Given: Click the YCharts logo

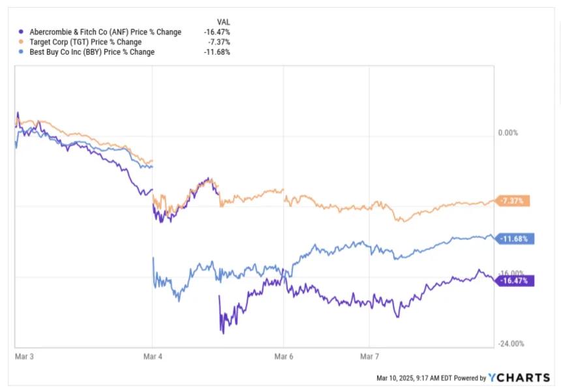Looking at the screenshot, I should point(519,378).
